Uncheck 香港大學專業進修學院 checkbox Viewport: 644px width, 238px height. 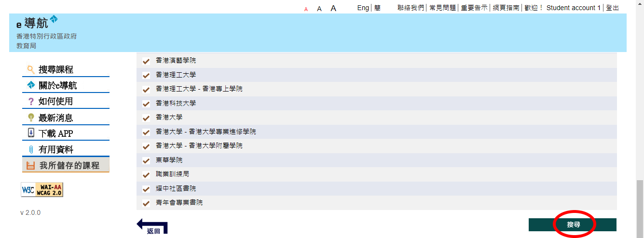pyautogui.click(x=146, y=132)
